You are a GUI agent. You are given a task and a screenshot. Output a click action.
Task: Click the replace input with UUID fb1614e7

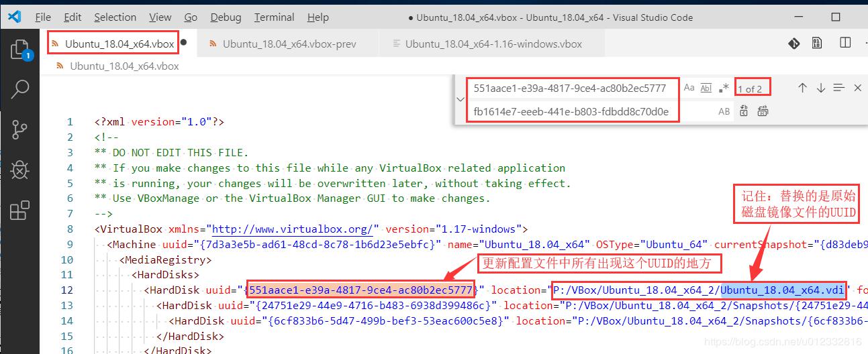pyautogui.click(x=573, y=111)
